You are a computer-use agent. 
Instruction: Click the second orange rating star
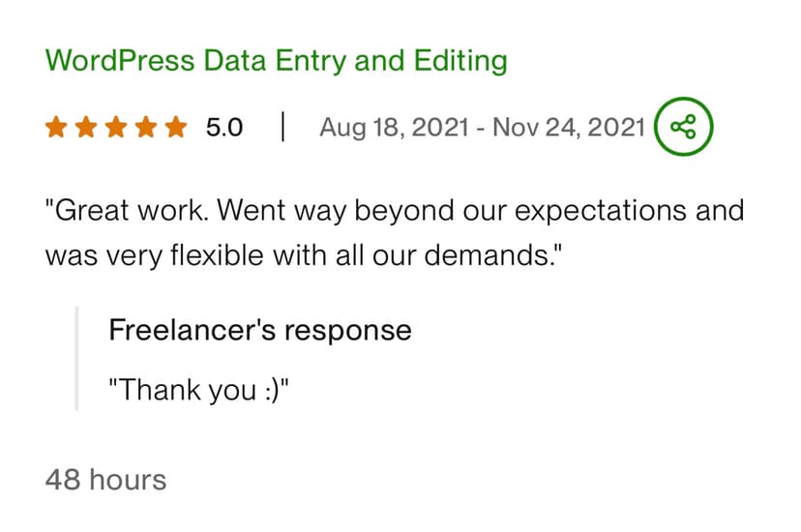pyautogui.click(x=87, y=127)
